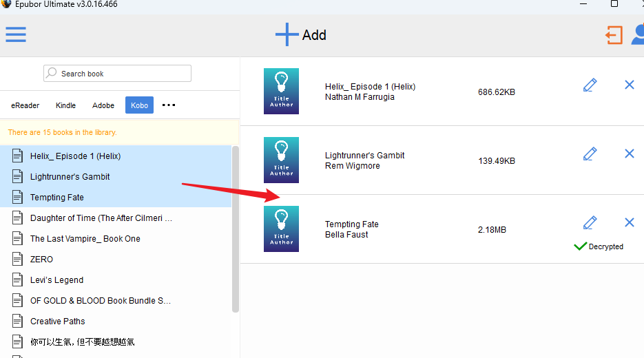Click the Add plus icon
Screen dimensions: 644x358
click(287, 34)
